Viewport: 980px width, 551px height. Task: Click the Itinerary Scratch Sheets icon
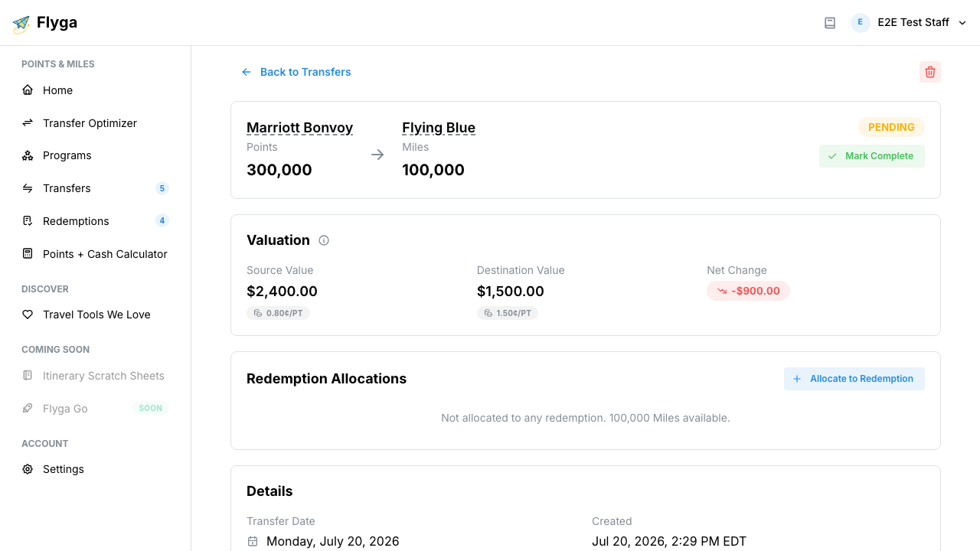click(28, 376)
